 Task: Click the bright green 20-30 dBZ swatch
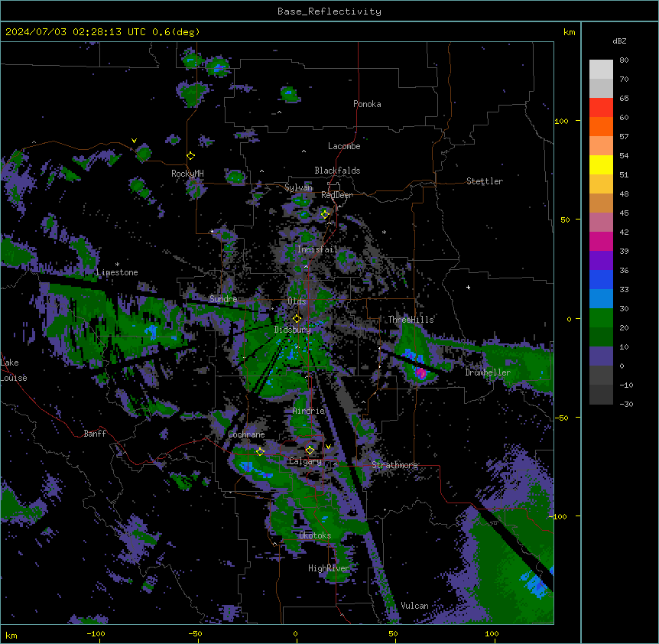[x=601, y=318]
